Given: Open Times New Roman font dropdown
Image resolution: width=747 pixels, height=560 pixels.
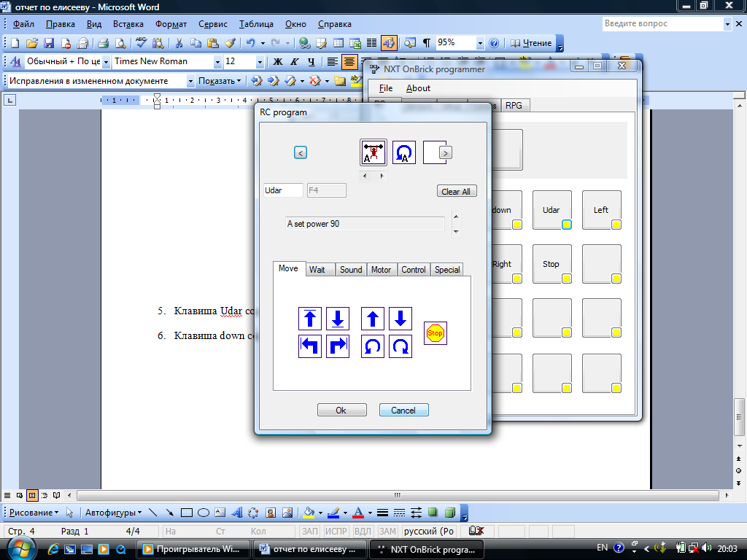Looking at the screenshot, I should [x=217, y=61].
